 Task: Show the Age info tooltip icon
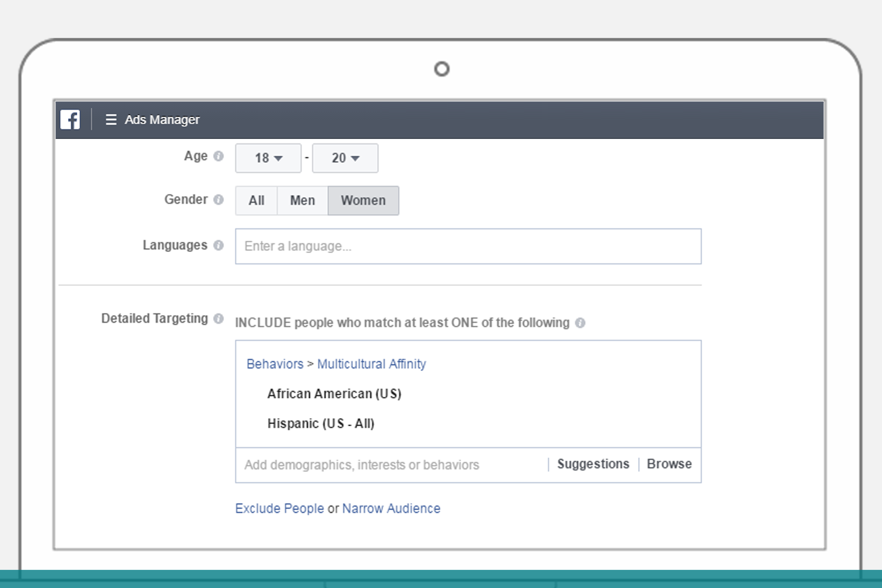pos(218,156)
